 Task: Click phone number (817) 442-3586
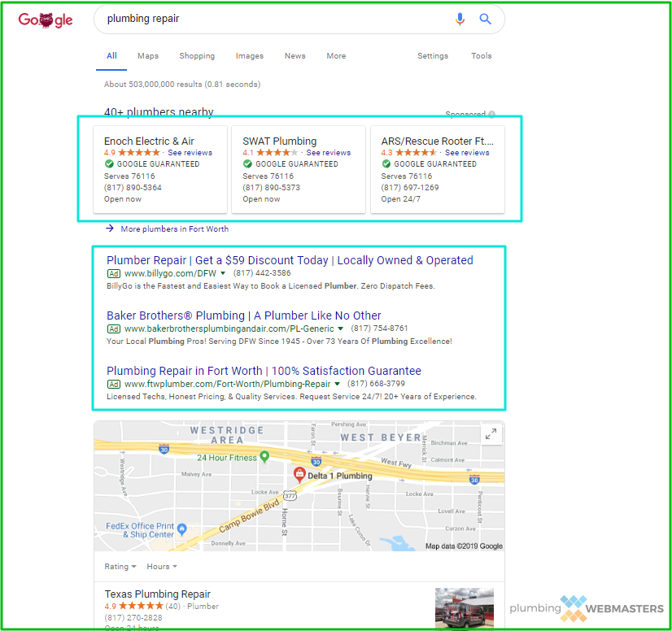[262, 273]
